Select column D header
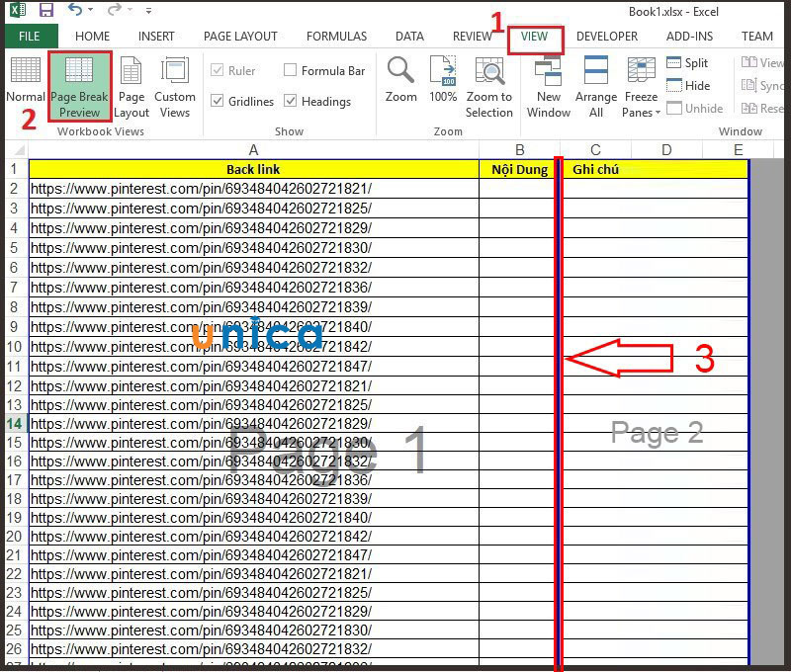This screenshot has height=672, width=791. coord(666,150)
